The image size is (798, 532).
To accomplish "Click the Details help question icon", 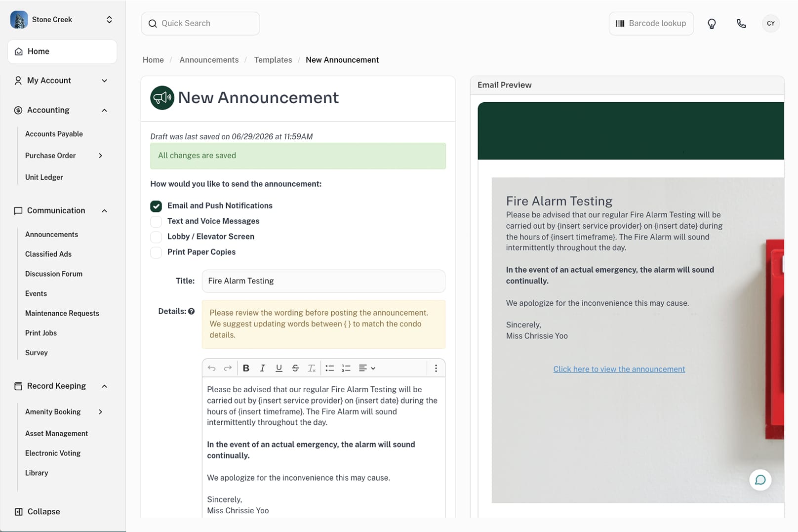I will click(191, 311).
